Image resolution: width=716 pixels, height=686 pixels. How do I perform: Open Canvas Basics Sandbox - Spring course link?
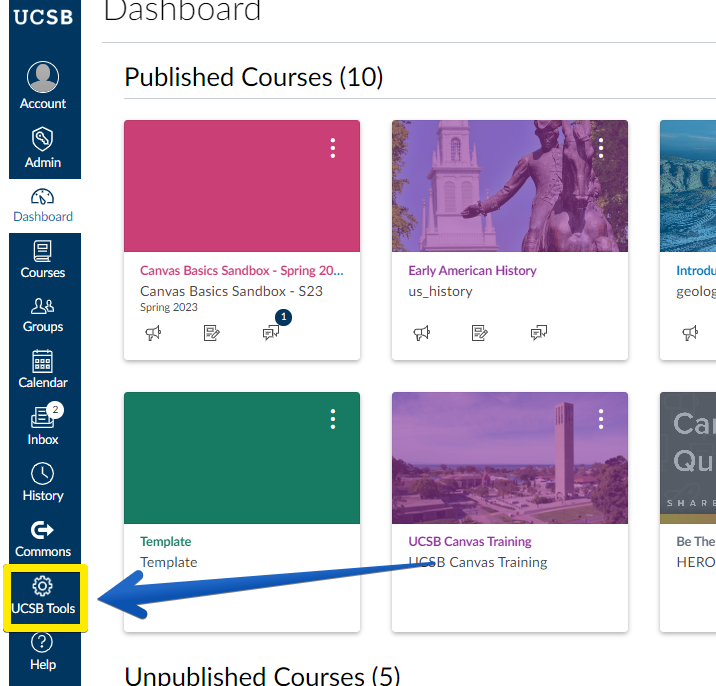coord(242,270)
